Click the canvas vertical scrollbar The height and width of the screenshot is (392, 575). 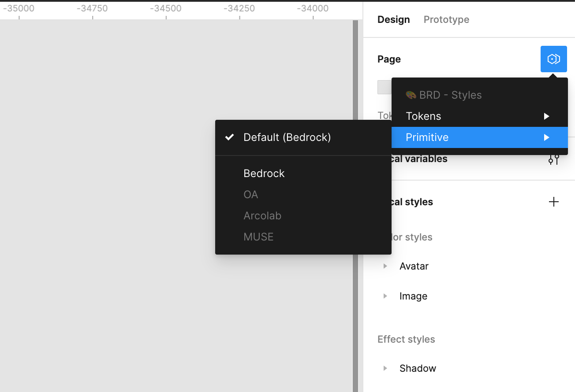(x=355, y=206)
